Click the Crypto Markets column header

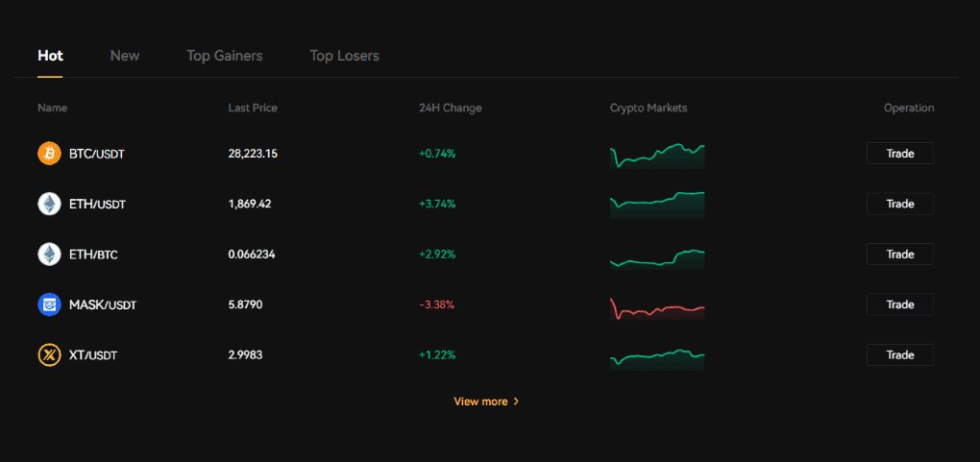[649, 109]
